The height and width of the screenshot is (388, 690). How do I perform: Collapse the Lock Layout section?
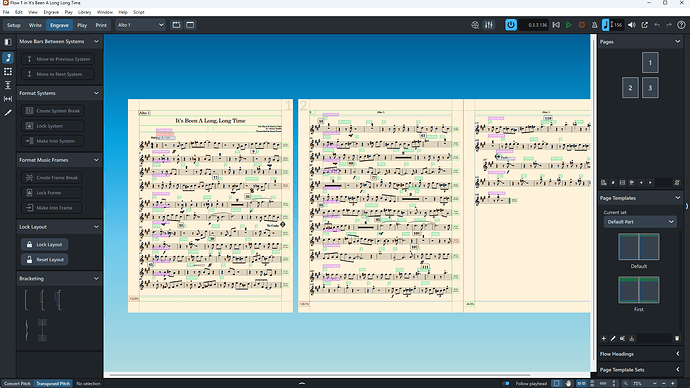[x=96, y=227]
